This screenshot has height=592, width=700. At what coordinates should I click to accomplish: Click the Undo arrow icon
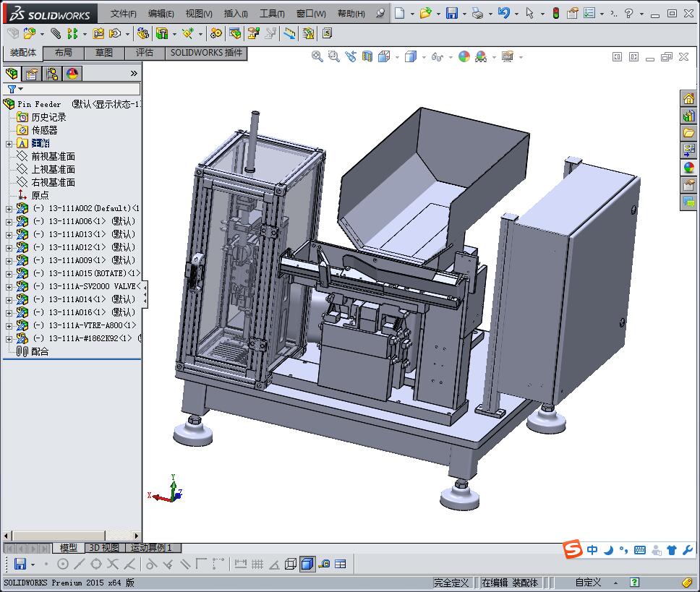tap(503, 13)
